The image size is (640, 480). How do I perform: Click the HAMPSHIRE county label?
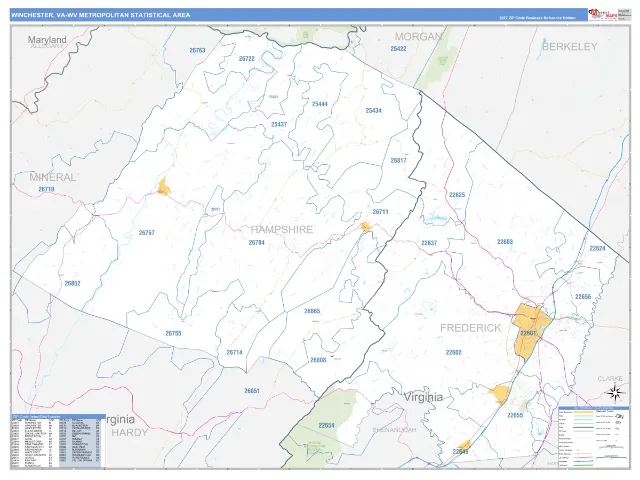[x=282, y=229]
